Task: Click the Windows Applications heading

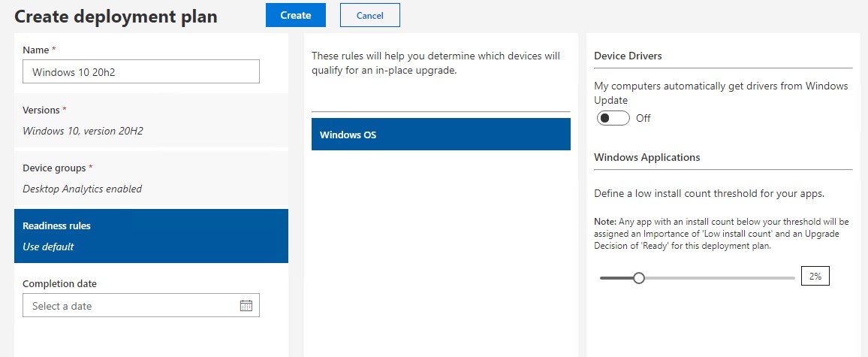Action: pyautogui.click(x=647, y=157)
